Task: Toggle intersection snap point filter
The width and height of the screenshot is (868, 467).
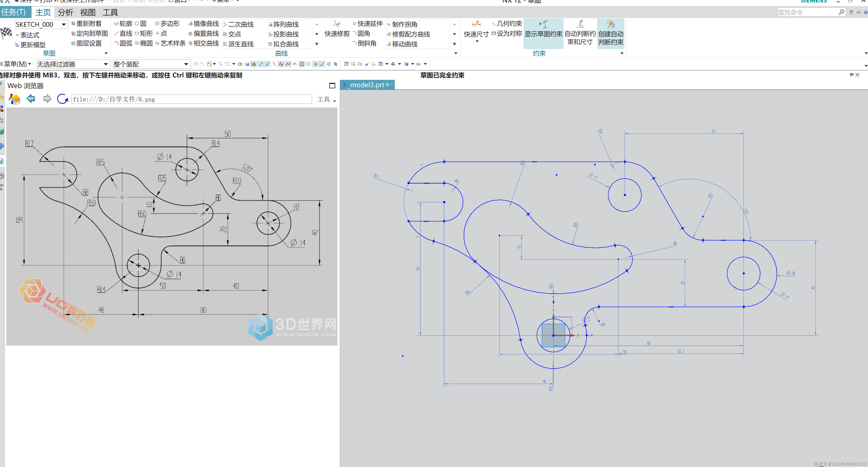Action: (295, 64)
